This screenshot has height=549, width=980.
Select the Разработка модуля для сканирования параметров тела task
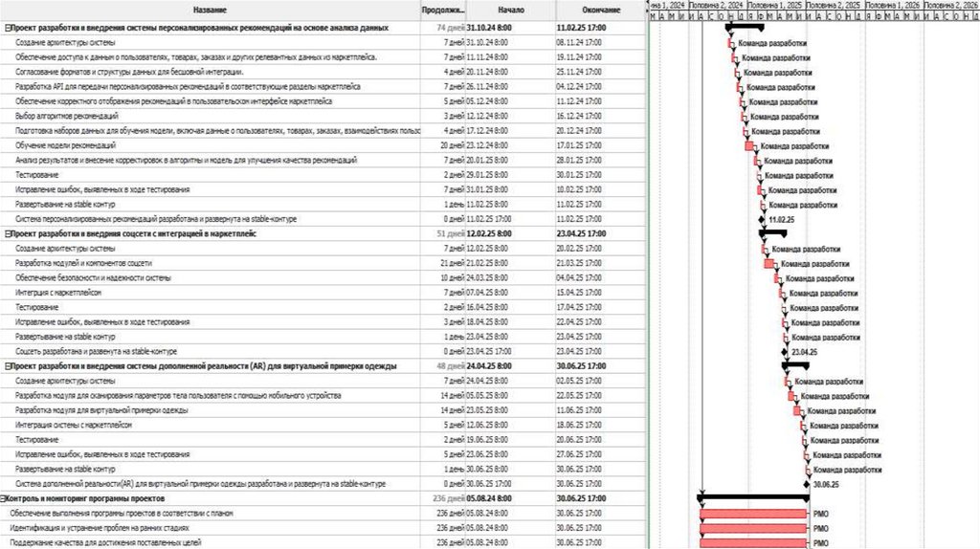click(x=178, y=396)
